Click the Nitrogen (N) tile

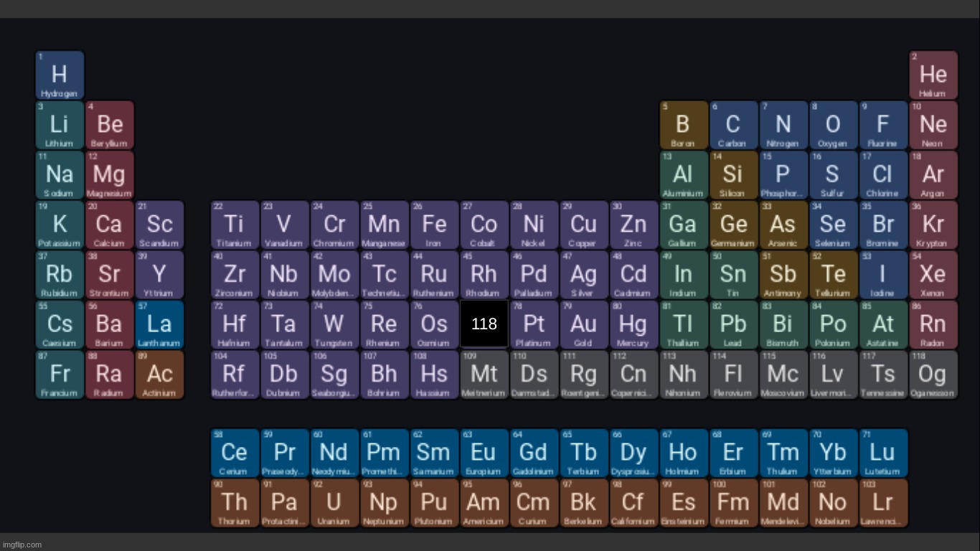pyautogui.click(x=783, y=125)
